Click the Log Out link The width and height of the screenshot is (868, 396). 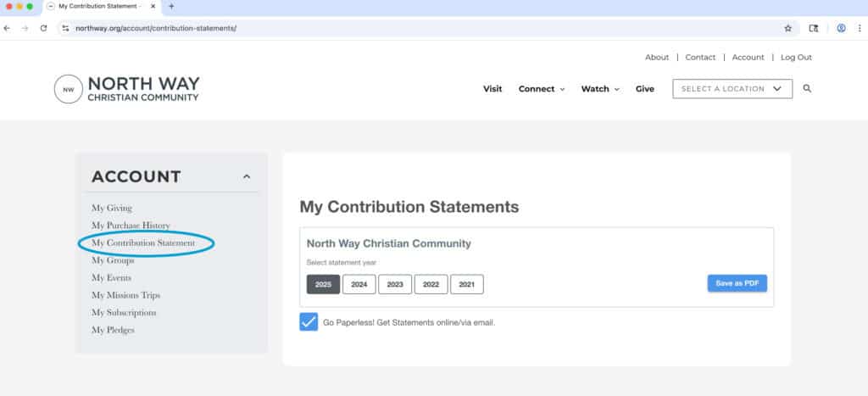tap(796, 58)
